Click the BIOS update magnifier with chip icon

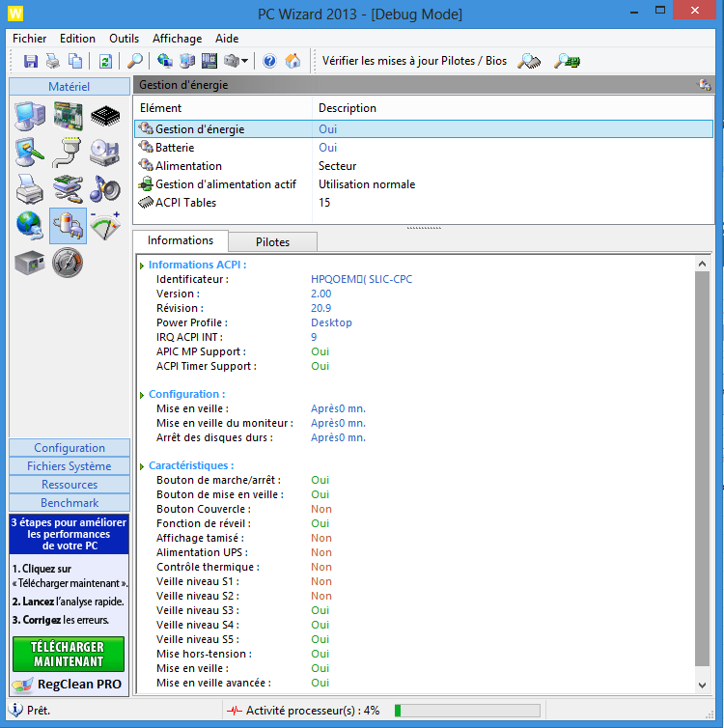pyautogui.click(x=567, y=61)
